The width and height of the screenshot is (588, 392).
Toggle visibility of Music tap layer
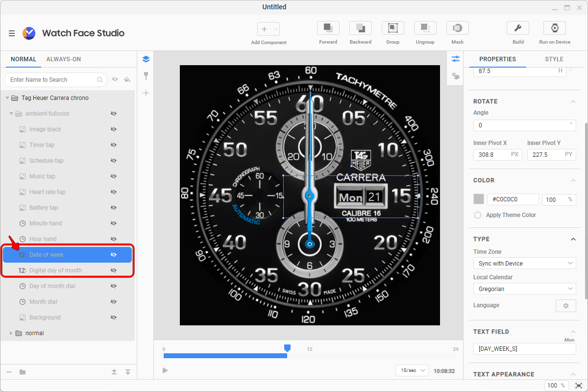pyautogui.click(x=113, y=176)
